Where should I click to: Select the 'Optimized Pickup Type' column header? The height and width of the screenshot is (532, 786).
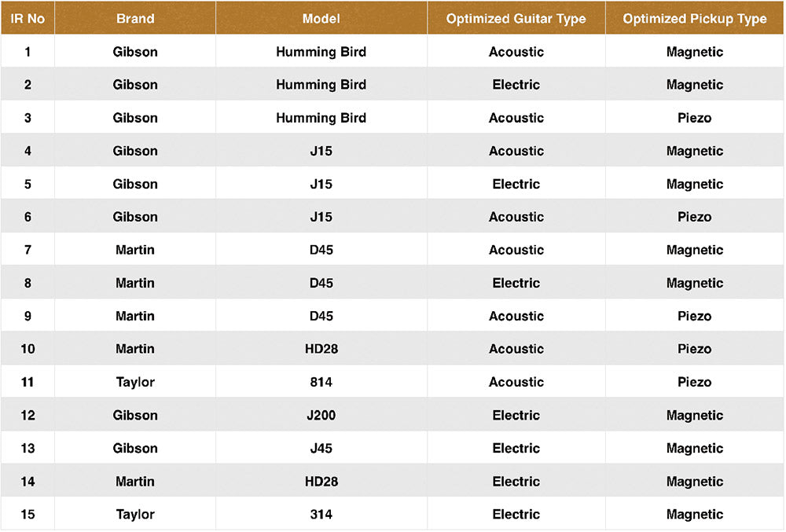click(694, 19)
